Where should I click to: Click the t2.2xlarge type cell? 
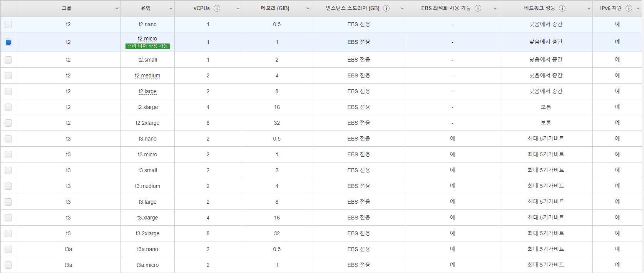[147, 123]
